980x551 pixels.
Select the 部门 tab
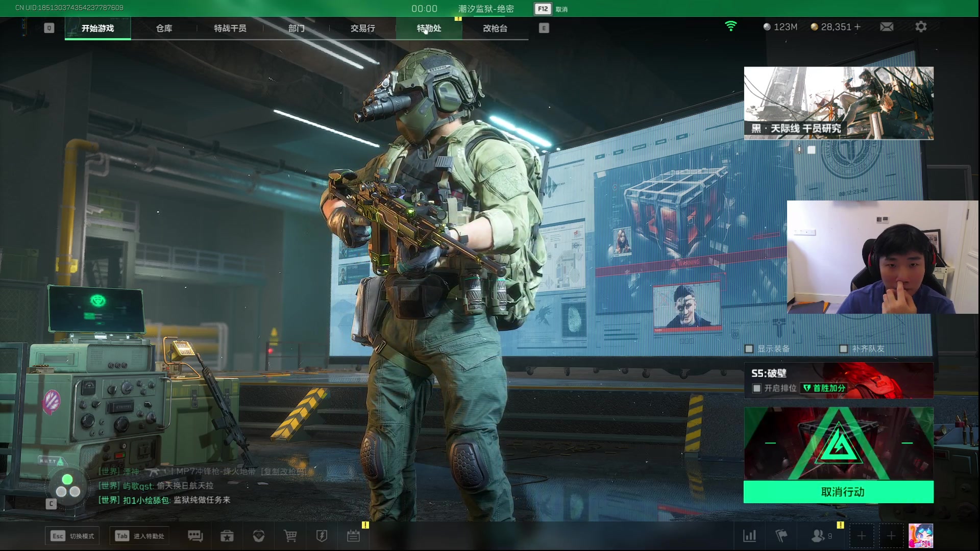[x=297, y=28]
